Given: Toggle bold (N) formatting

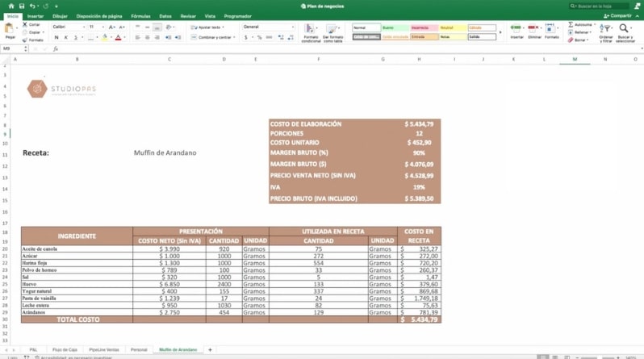Looking at the screenshot, I should point(55,37).
